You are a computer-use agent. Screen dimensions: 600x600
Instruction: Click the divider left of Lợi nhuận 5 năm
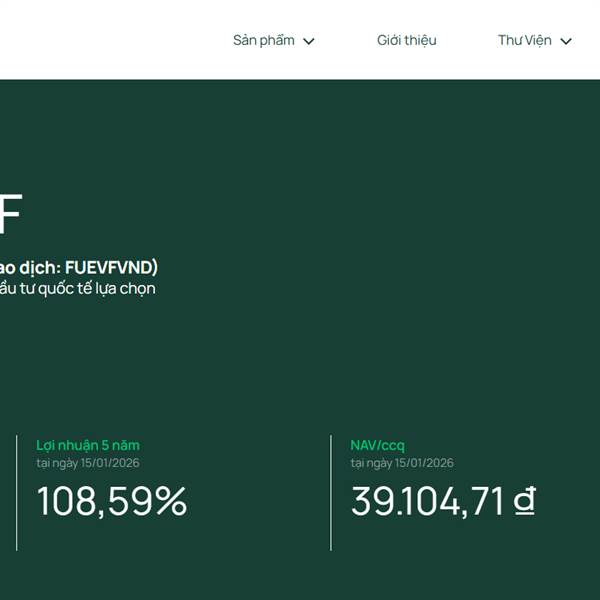17,492
